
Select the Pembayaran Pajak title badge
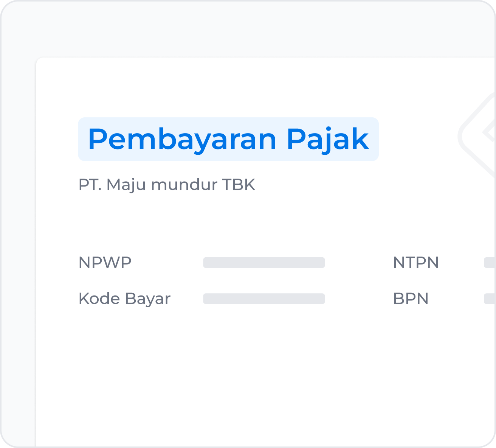[x=228, y=139]
